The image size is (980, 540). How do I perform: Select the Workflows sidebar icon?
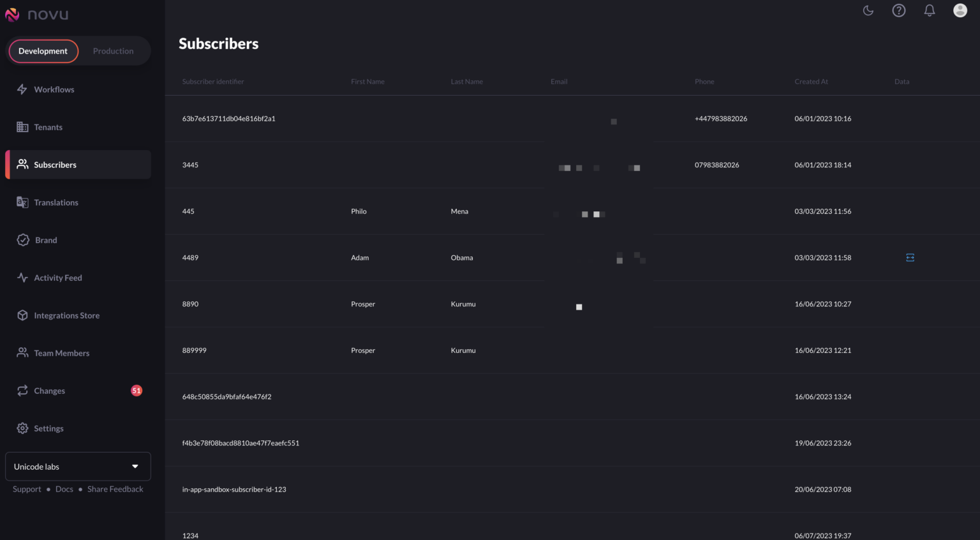(x=22, y=89)
